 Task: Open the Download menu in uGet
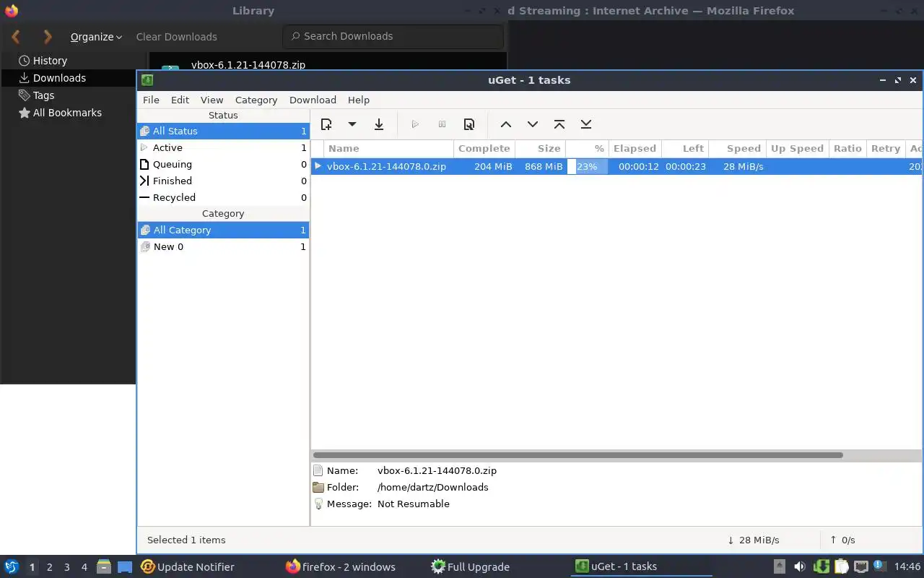[x=313, y=100]
